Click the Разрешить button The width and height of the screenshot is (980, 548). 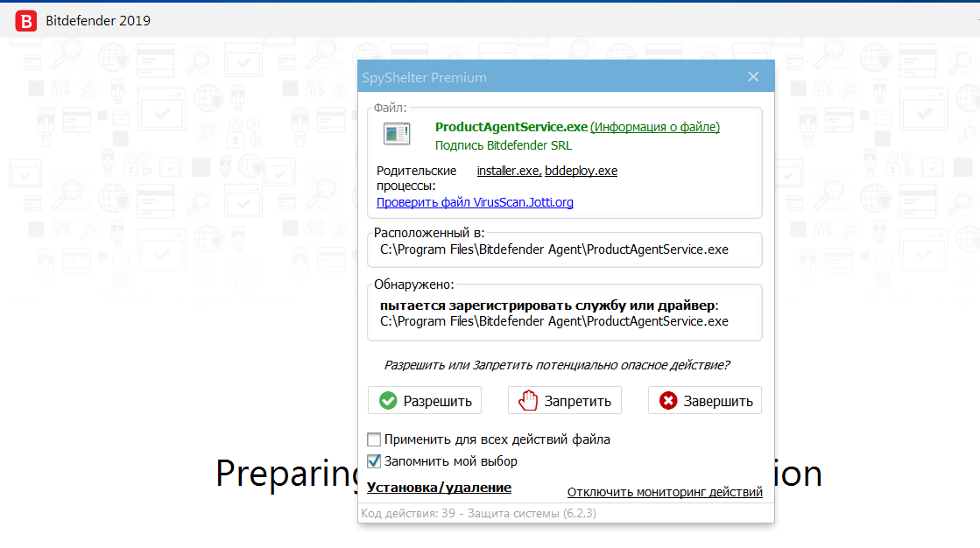pos(425,401)
